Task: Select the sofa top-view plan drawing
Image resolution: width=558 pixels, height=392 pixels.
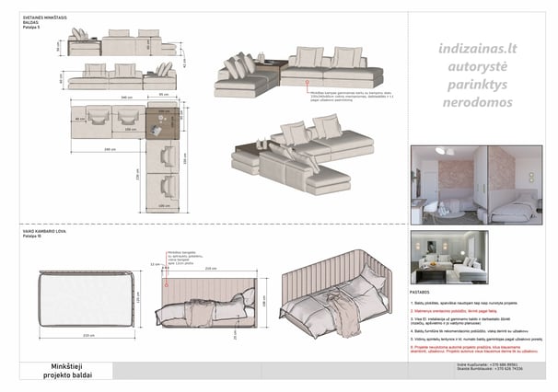Action: pyautogui.click(x=125, y=156)
